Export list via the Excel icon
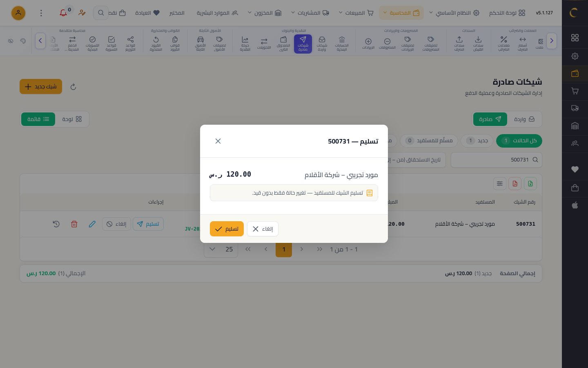The height and width of the screenshot is (368, 588). pos(530,184)
